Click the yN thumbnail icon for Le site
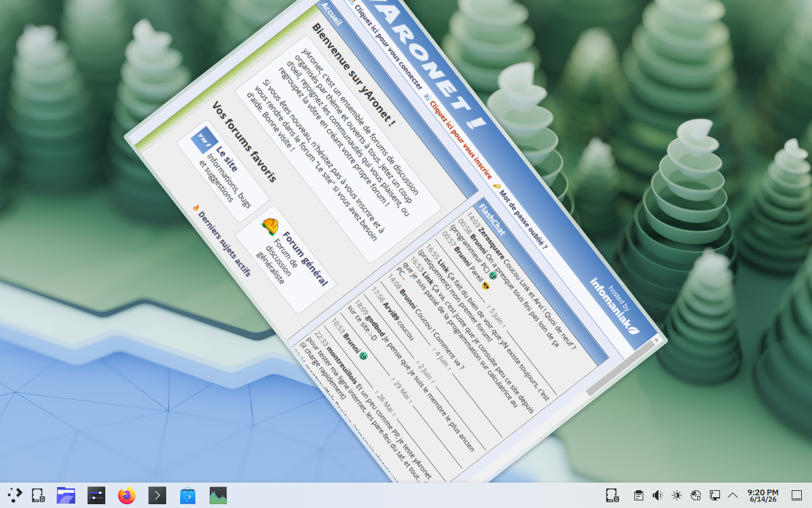812x508 pixels. tap(204, 140)
